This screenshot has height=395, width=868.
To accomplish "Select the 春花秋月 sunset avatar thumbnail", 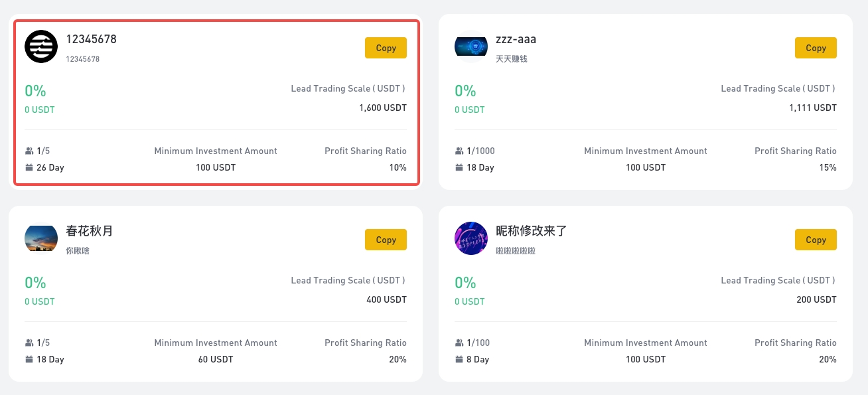I will pos(41,238).
